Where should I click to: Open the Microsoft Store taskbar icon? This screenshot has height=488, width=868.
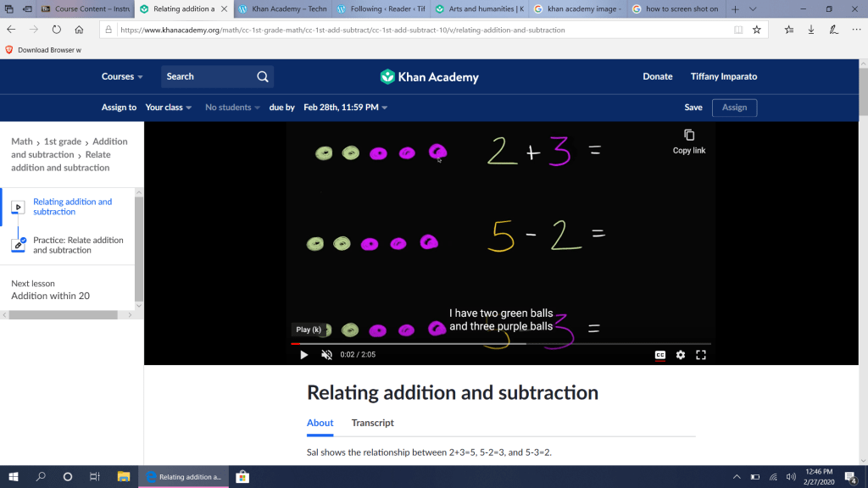(x=242, y=477)
